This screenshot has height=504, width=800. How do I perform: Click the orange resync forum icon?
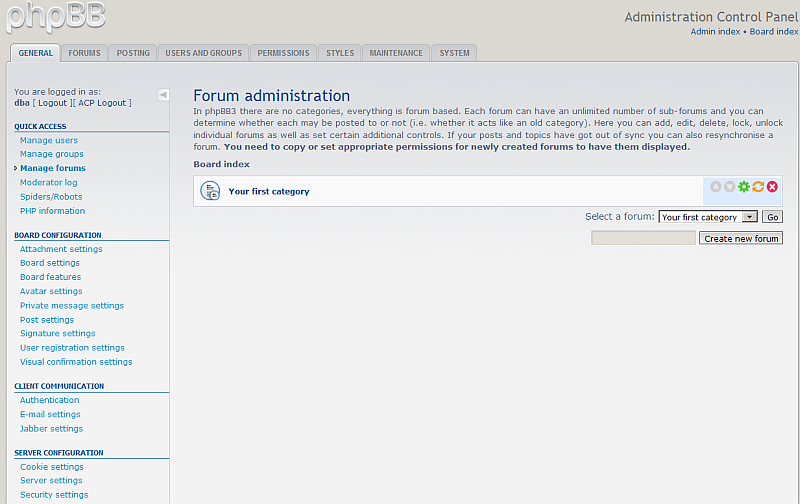coord(758,187)
